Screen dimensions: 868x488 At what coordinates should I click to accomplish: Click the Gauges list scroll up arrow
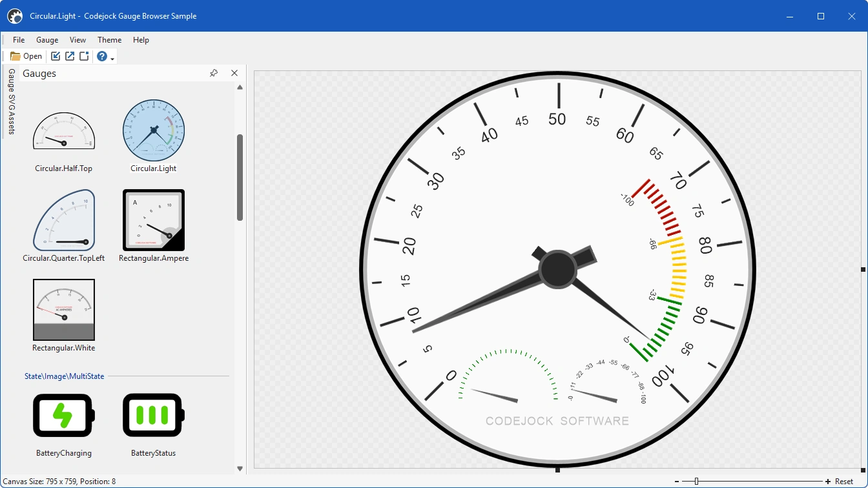pos(240,87)
